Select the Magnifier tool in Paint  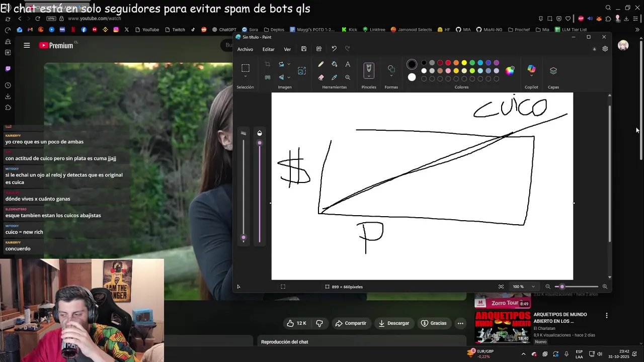tap(348, 77)
